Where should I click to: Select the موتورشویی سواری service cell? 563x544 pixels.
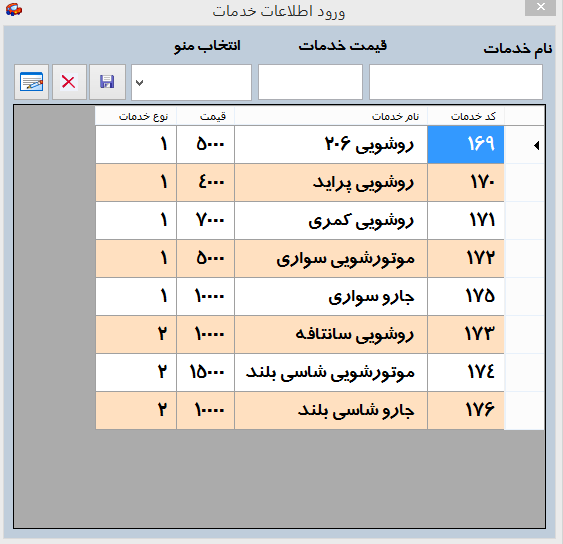331,259
